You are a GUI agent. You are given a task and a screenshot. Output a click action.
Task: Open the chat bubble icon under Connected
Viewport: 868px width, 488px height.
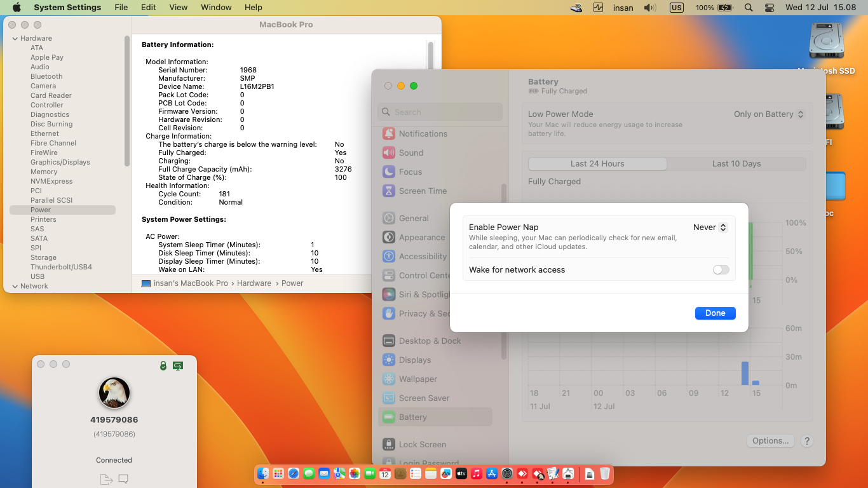(123, 479)
